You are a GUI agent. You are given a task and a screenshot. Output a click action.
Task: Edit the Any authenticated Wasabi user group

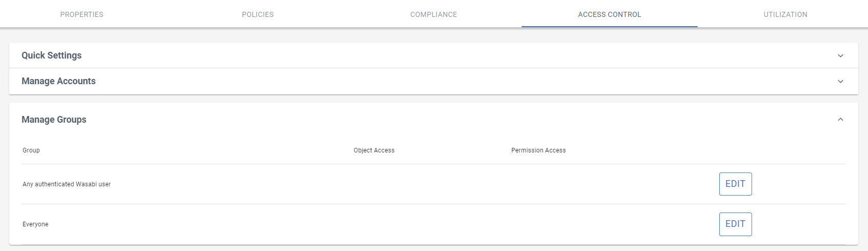[x=735, y=184]
